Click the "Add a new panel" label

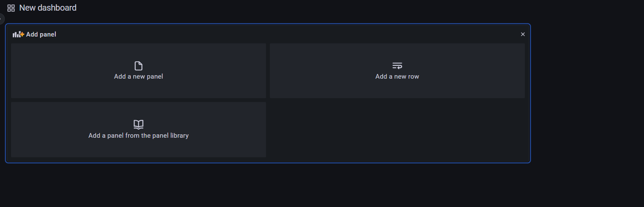(x=138, y=77)
